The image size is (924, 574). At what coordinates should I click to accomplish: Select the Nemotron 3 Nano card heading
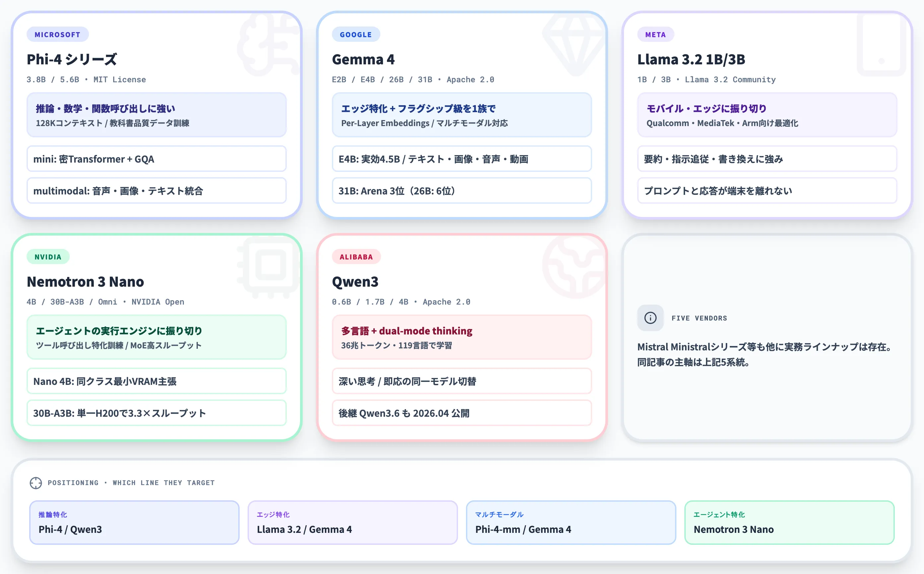click(x=85, y=282)
